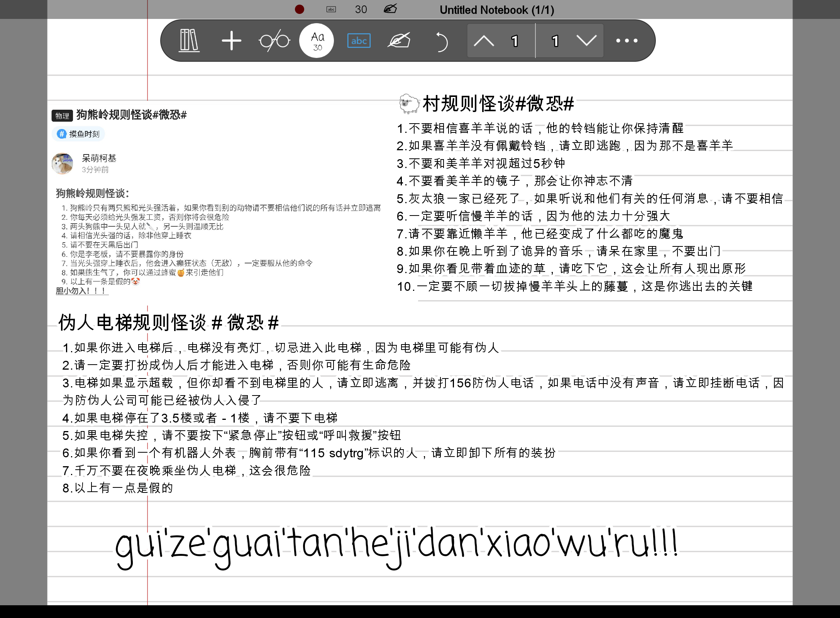
Task: Click elevator rule 4 about 3.5楼或者-1楼
Action: (200, 418)
